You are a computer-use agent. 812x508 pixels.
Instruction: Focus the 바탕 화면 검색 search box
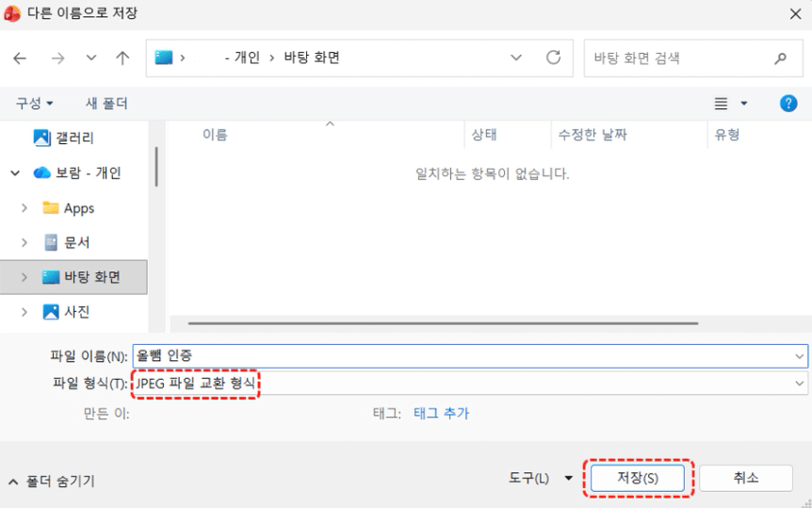click(x=693, y=58)
